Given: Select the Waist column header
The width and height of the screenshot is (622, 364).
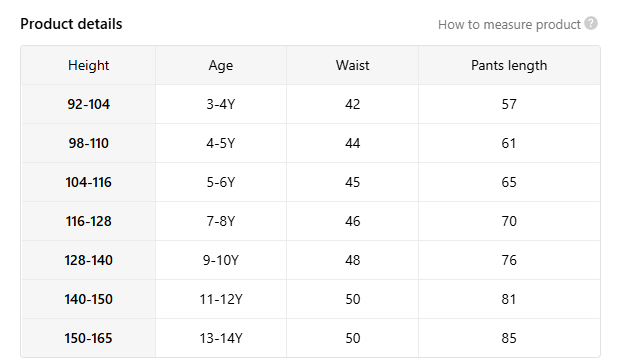Looking at the screenshot, I should point(352,65).
